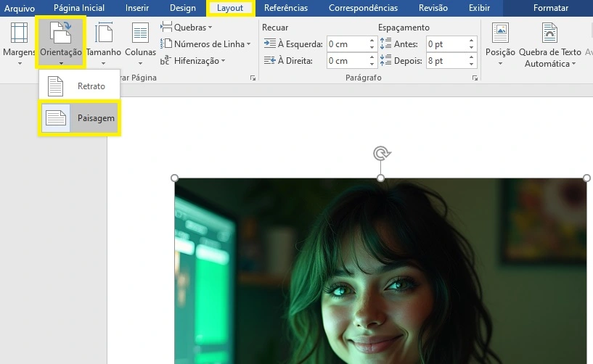This screenshot has height=364, width=593.
Task: Select the inserted portrait image
Action: 380,271
